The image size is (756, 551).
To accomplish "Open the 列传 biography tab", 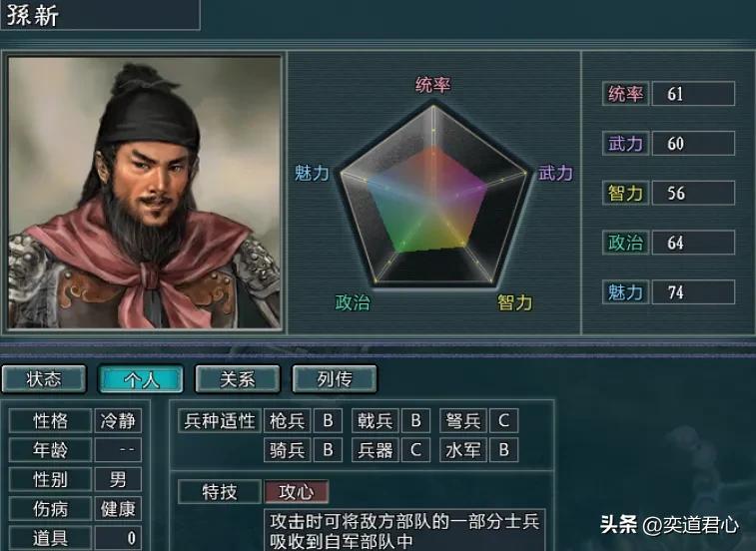I will [335, 379].
